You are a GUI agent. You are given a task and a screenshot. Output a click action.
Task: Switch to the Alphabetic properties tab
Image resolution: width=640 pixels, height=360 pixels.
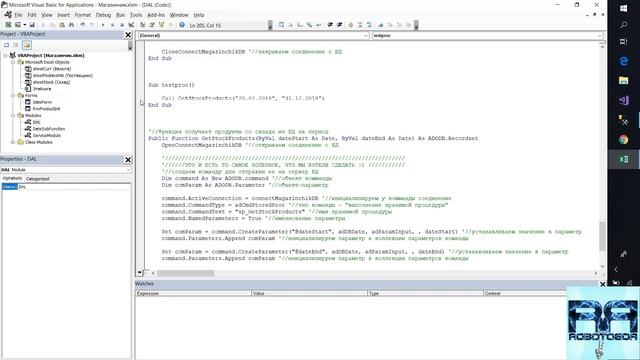click(12, 178)
